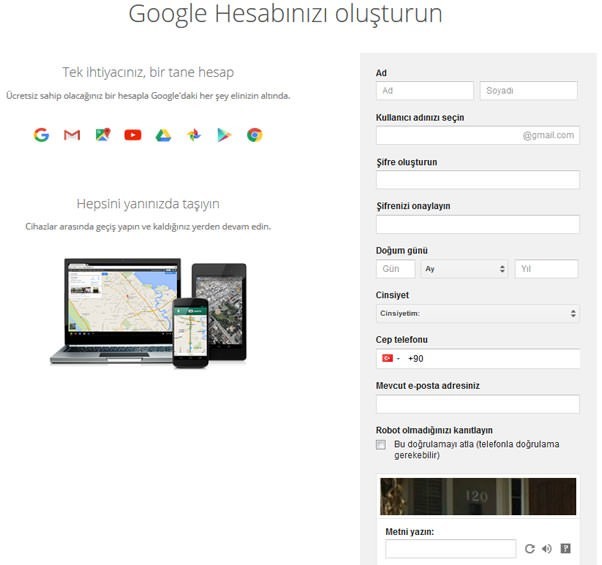
Task: Click the Metni yazın captcha text field
Action: click(x=450, y=548)
